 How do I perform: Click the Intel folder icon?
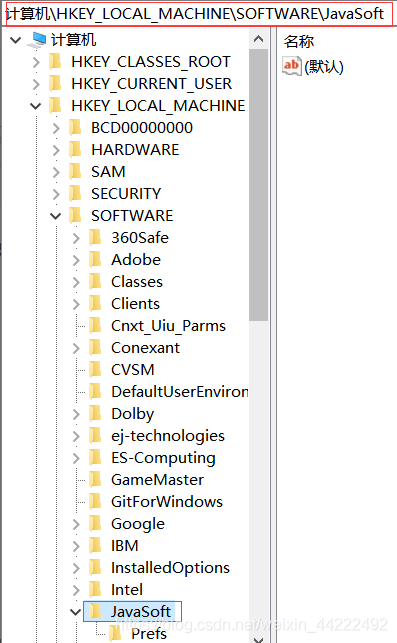pyautogui.click(x=95, y=590)
